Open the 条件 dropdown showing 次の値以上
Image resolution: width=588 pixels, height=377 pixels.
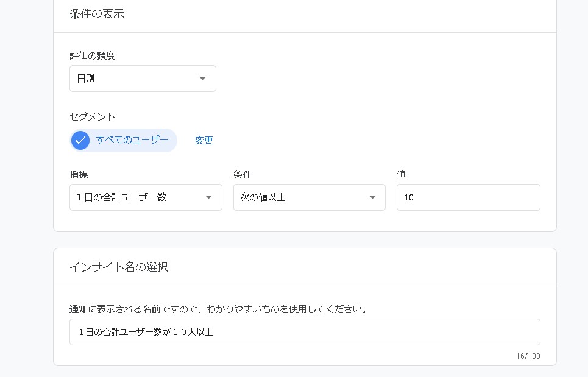pos(308,197)
